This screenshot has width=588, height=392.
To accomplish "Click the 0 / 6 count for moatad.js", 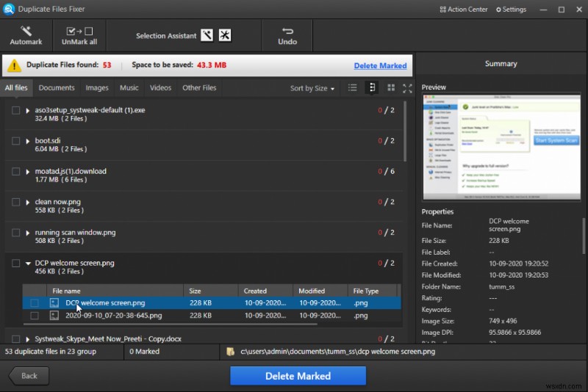I will pyautogui.click(x=387, y=172).
